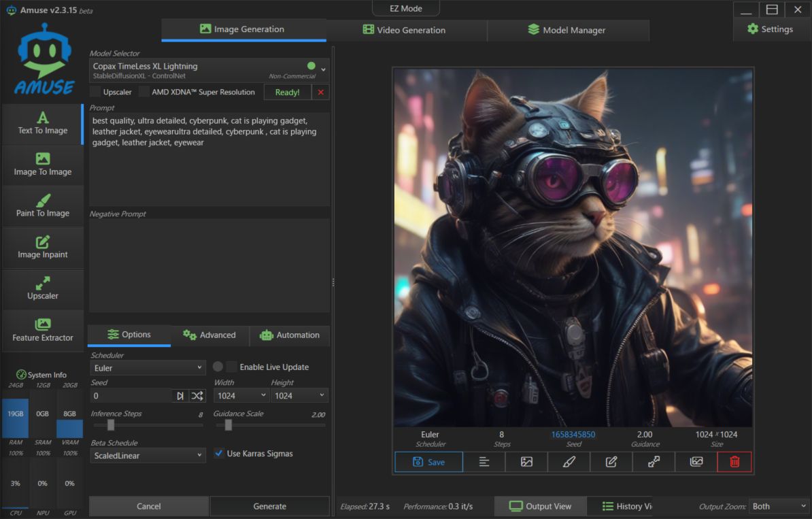Open the Output Zoom dropdown
Image resolution: width=812 pixels, height=519 pixels.
778,506
